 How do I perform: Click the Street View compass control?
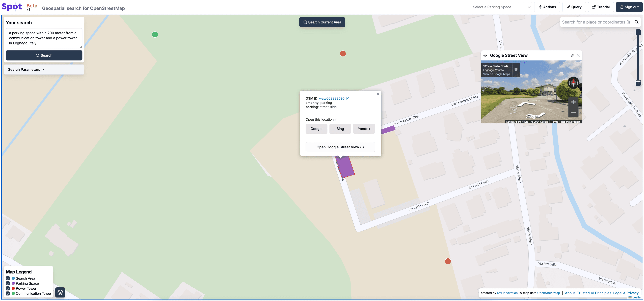(x=573, y=83)
